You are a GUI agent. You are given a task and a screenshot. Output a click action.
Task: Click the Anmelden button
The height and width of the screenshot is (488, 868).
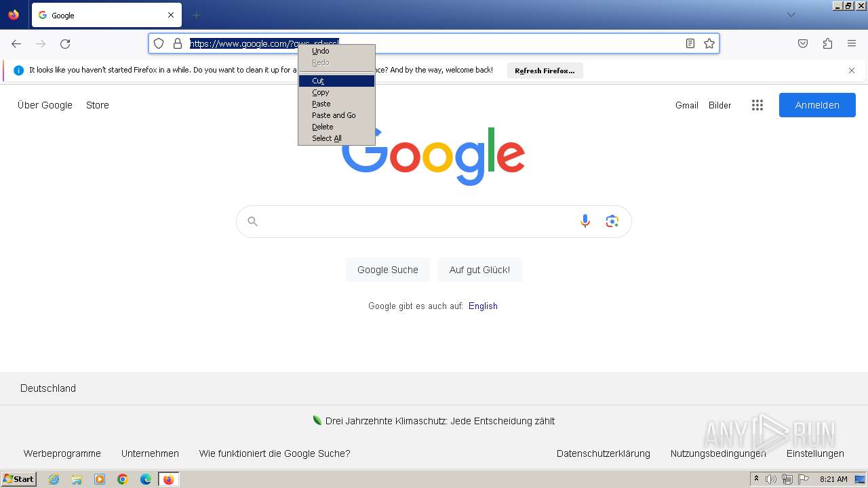point(817,105)
